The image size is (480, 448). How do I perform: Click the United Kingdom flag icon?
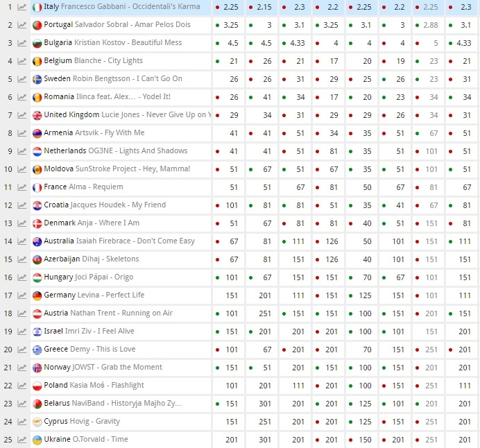coord(37,115)
